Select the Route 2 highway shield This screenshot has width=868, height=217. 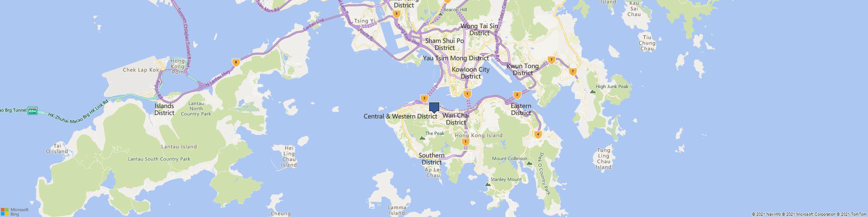[517, 95]
